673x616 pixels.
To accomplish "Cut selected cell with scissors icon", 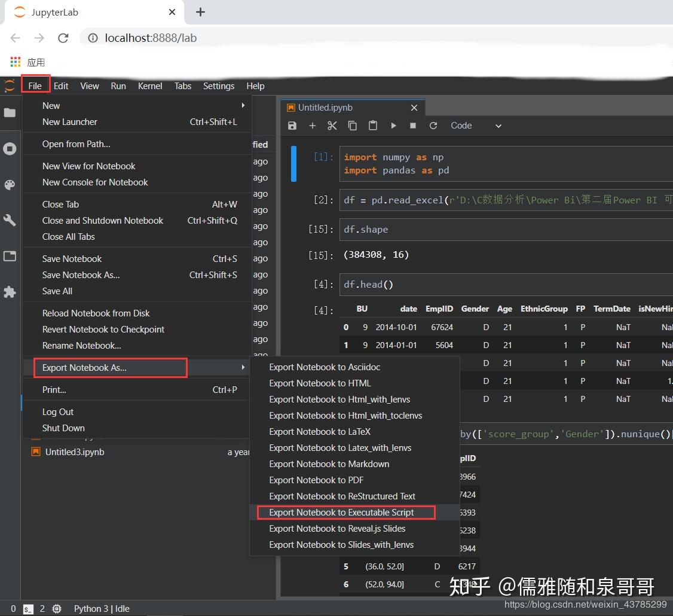I will pos(332,126).
